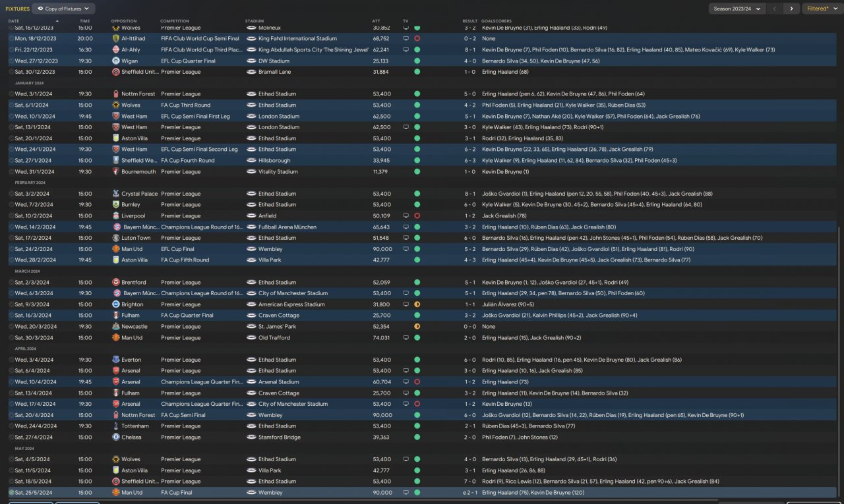Open the American Express Stadium link
Screen dimensions: 844x504
coord(291,304)
